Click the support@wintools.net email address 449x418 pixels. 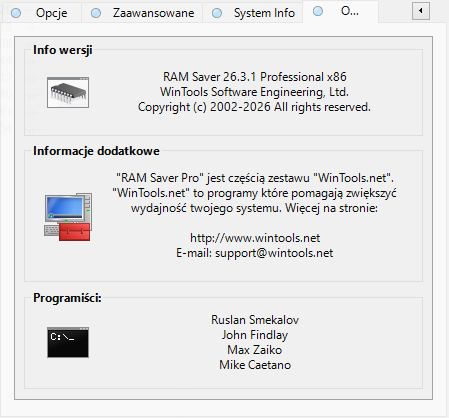pyautogui.click(x=274, y=253)
